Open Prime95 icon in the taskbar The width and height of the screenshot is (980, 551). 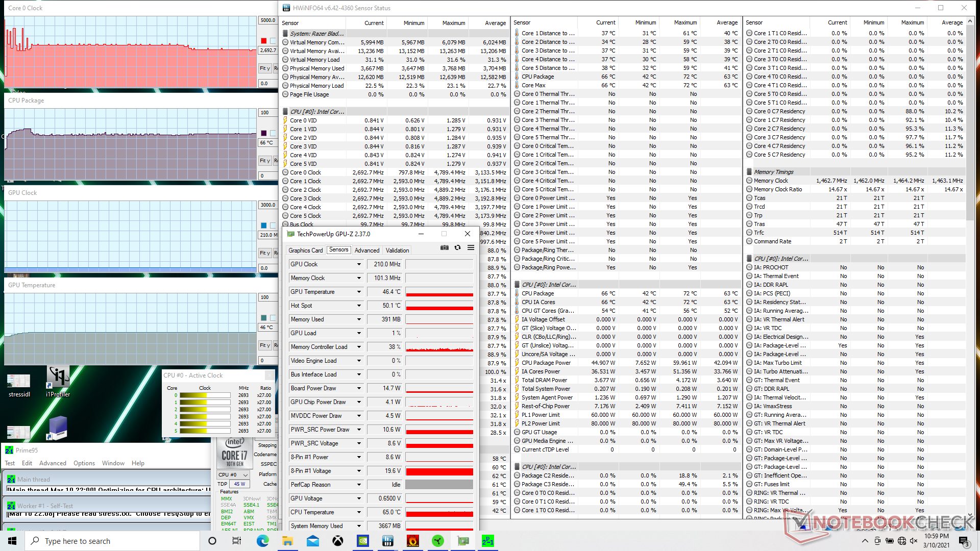coord(488,541)
